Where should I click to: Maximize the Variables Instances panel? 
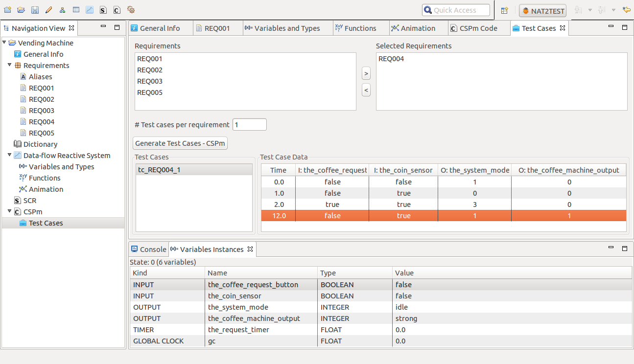pos(624,249)
